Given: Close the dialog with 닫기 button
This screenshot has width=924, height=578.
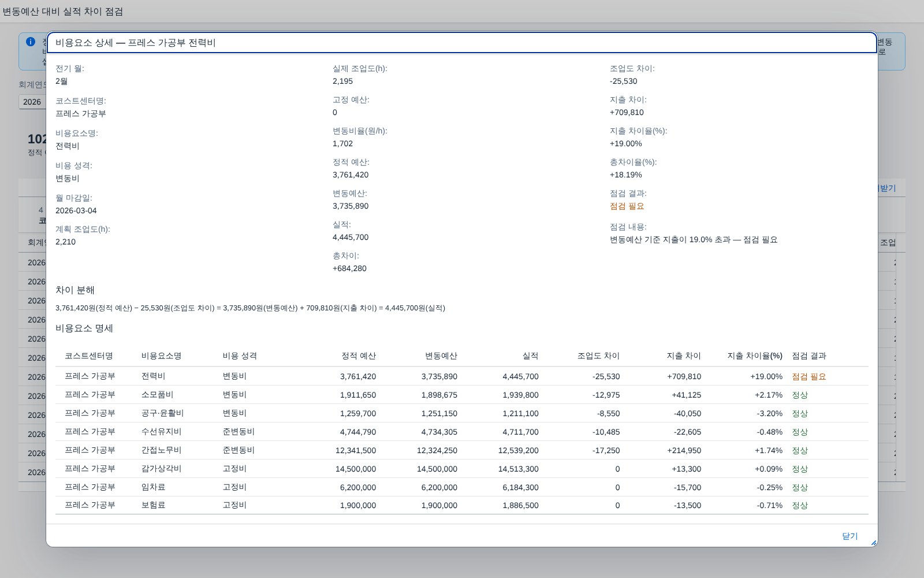Looking at the screenshot, I should [850, 536].
